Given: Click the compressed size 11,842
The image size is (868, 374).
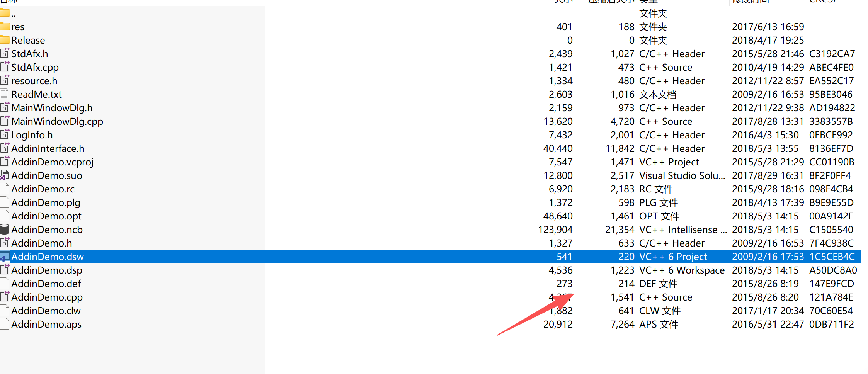Looking at the screenshot, I should [x=620, y=148].
